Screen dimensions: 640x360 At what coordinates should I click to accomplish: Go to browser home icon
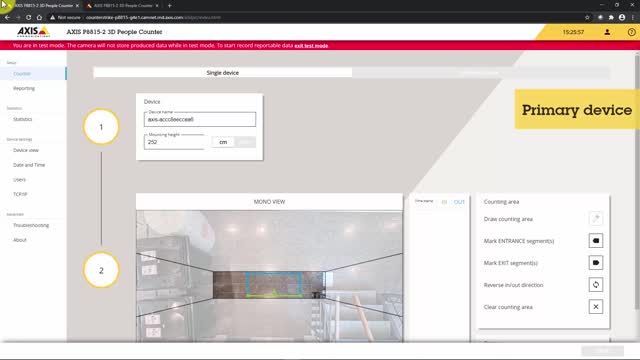click(39, 17)
